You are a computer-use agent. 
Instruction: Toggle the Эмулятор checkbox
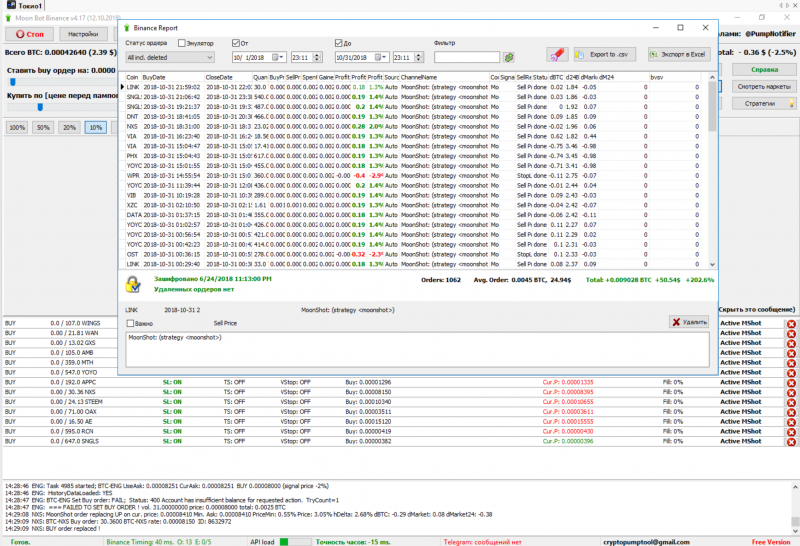[182, 43]
